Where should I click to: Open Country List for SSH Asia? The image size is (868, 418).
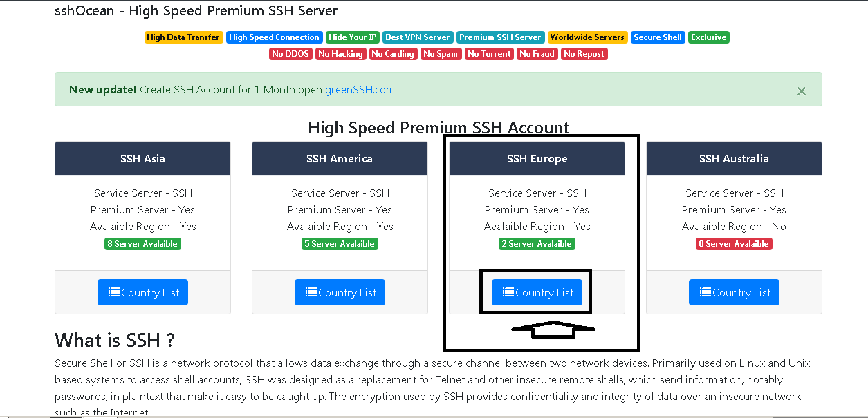click(x=142, y=292)
